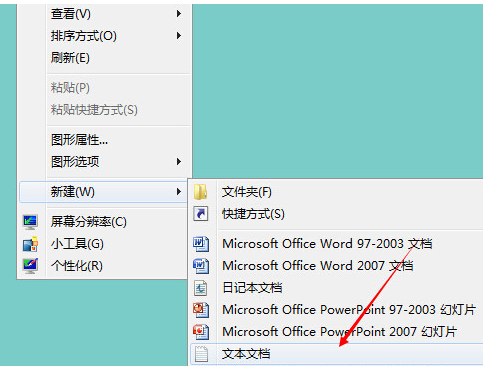Click the PowerPoint 2007 icon
This screenshot has width=491, height=366.
(201, 332)
